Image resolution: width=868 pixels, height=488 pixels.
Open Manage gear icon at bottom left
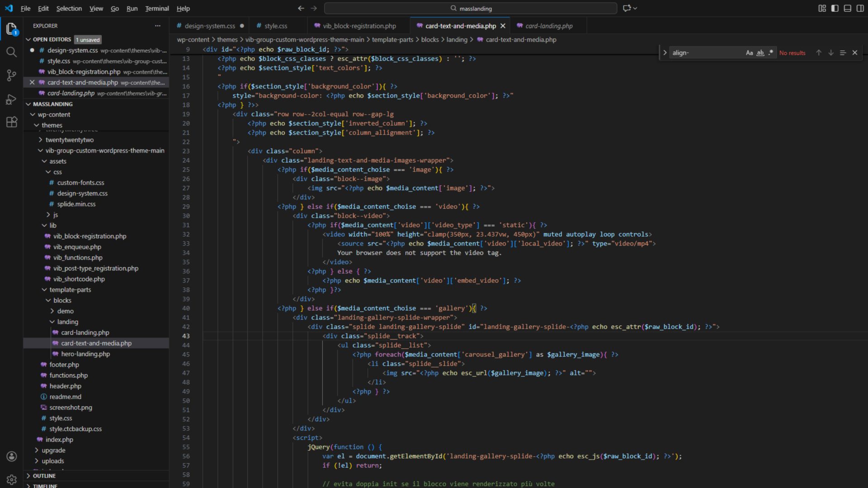pyautogui.click(x=12, y=479)
